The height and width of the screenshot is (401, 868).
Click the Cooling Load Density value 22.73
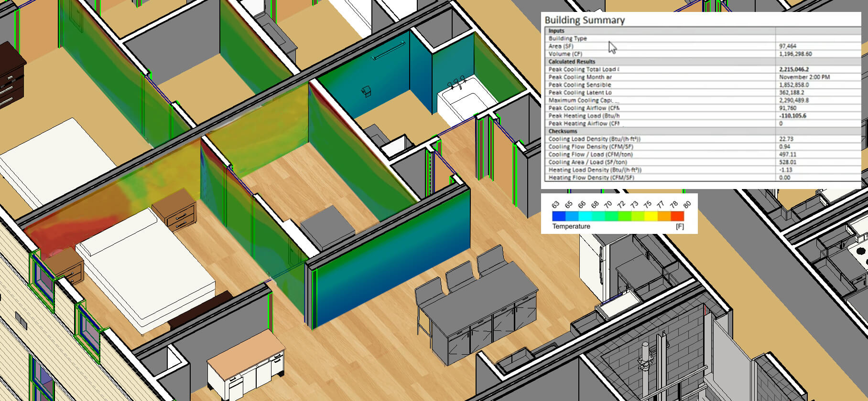click(786, 139)
